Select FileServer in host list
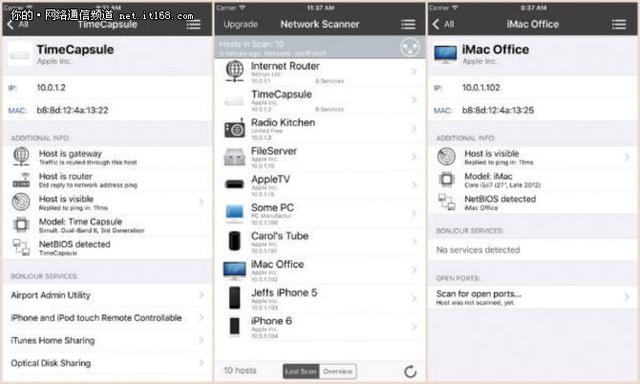Image resolution: width=640 pixels, height=384 pixels. (320, 157)
